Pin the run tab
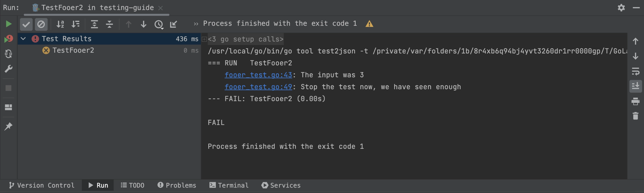This screenshot has width=644, height=193. (9, 126)
